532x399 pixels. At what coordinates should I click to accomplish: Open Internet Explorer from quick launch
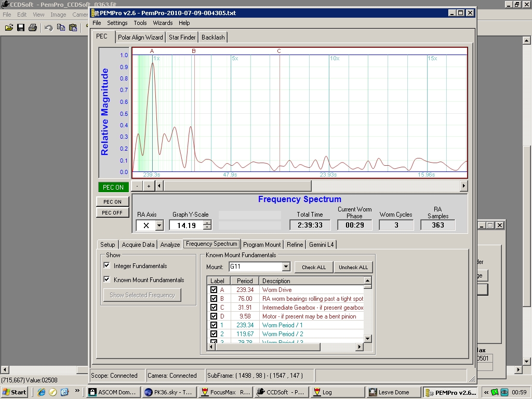pos(42,392)
